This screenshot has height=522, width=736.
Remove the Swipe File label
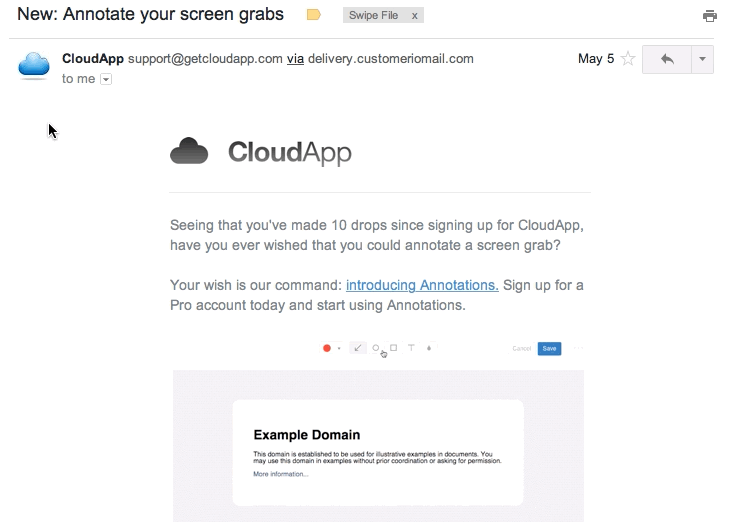(x=415, y=16)
